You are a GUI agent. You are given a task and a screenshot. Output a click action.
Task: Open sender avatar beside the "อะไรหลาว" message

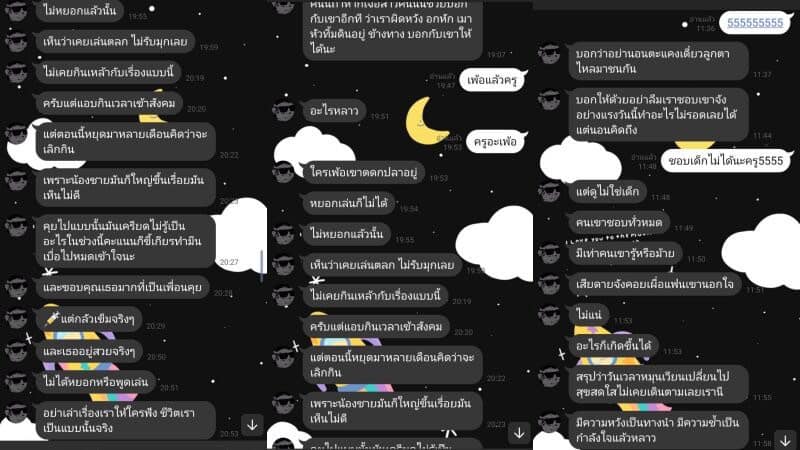click(283, 110)
